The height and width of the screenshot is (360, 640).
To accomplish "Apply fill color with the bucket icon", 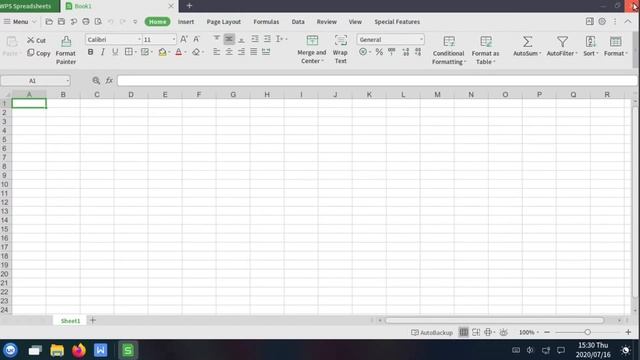I will click(162, 52).
